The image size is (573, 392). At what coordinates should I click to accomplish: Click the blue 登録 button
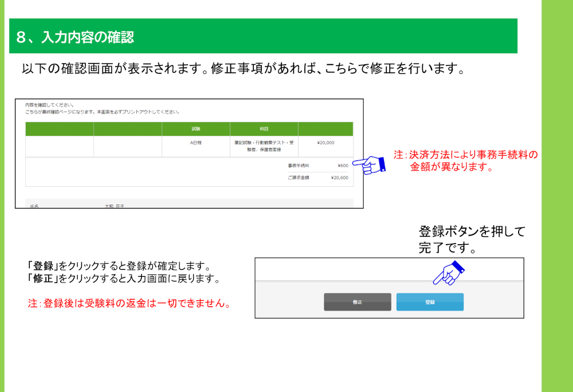click(x=430, y=302)
